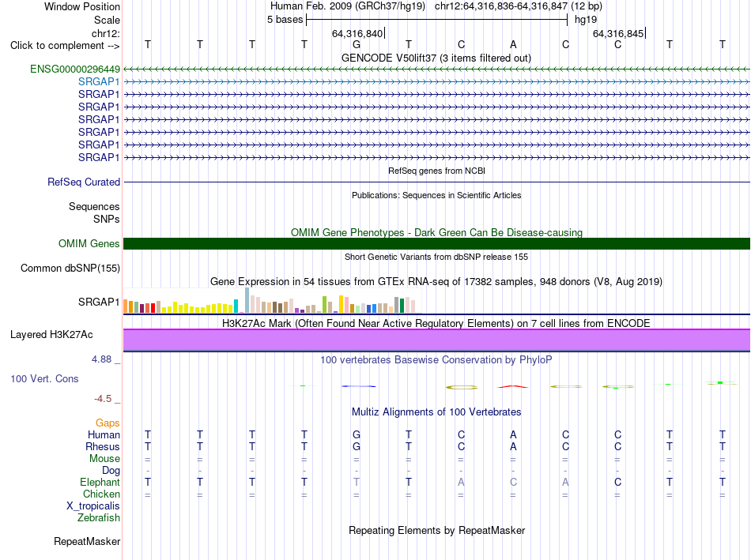Image resolution: width=751 pixels, height=560 pixels.
Task: Click the Gaps label in the Multiz track
Action: tap(108, 423)
